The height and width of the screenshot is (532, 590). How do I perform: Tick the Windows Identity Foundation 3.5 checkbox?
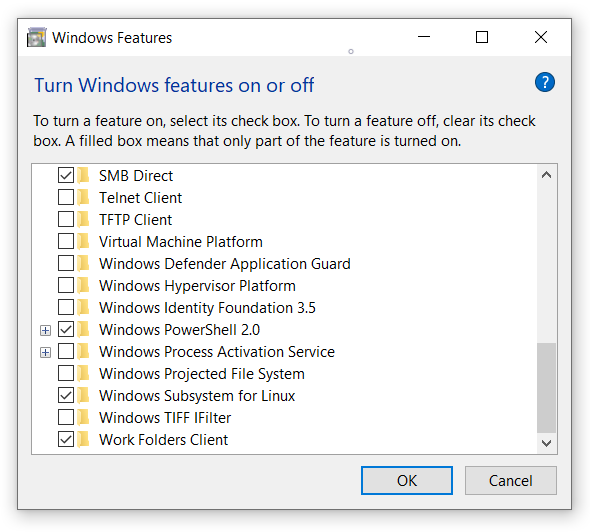tap(66, 307)
